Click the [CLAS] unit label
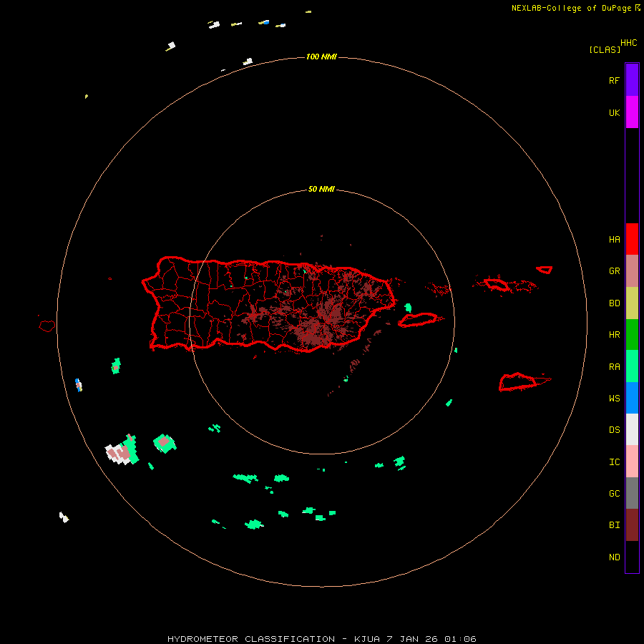 [x=605, y=49]
